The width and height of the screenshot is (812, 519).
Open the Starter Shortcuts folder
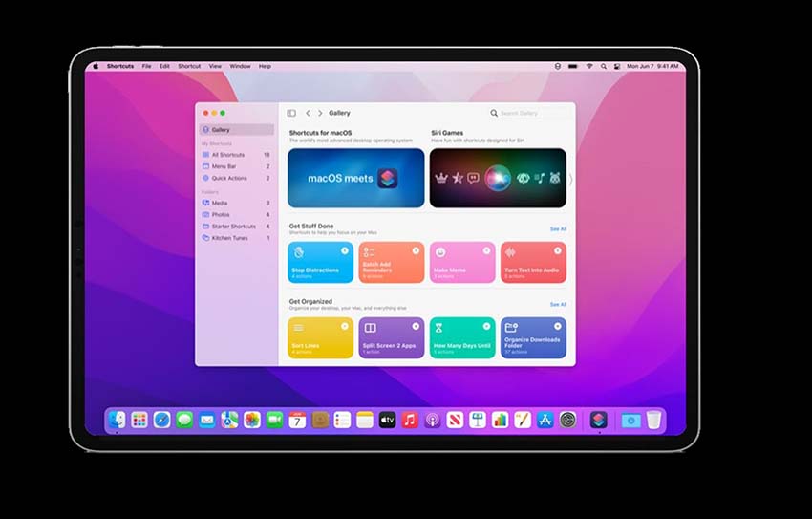[x=237, y=227]
